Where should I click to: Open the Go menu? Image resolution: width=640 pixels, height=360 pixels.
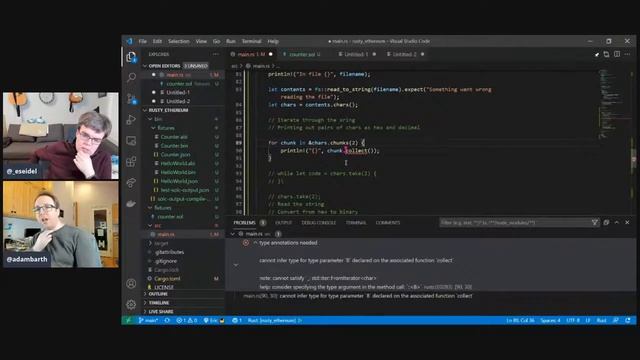pos(216,41)
